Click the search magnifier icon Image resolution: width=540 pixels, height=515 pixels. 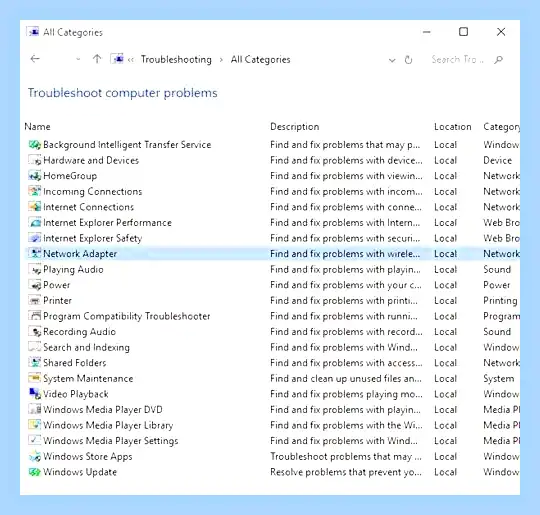click(498, 60)
